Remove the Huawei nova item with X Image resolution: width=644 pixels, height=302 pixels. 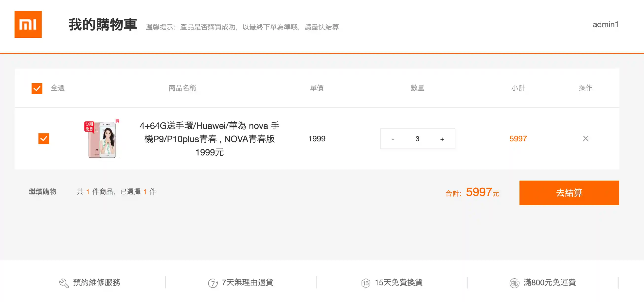click(586, 138)
